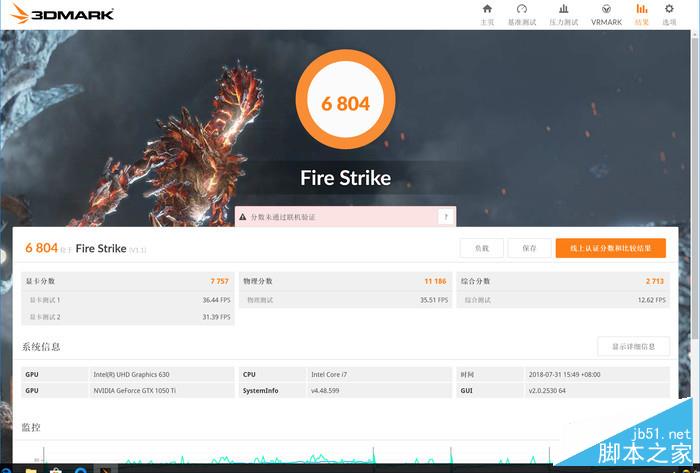Click the 3DMARK logo
Screen dimensions: 700x473
(62, 13)
